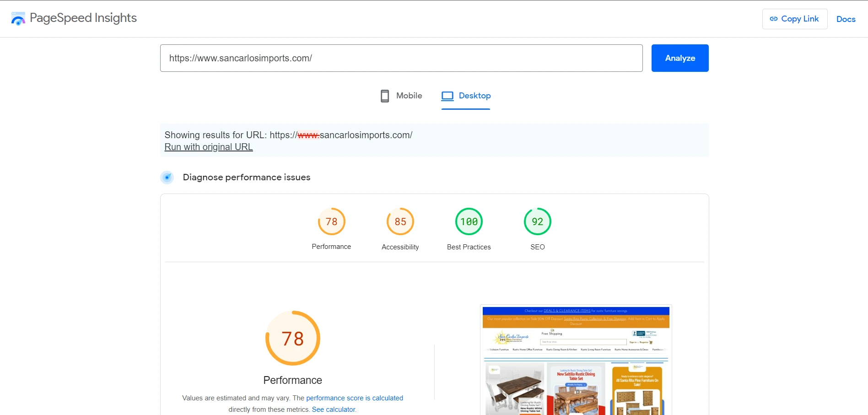Screen dimensions: 868x415
Task: Switch to the Desktop tab
Action: coord(466,96)
